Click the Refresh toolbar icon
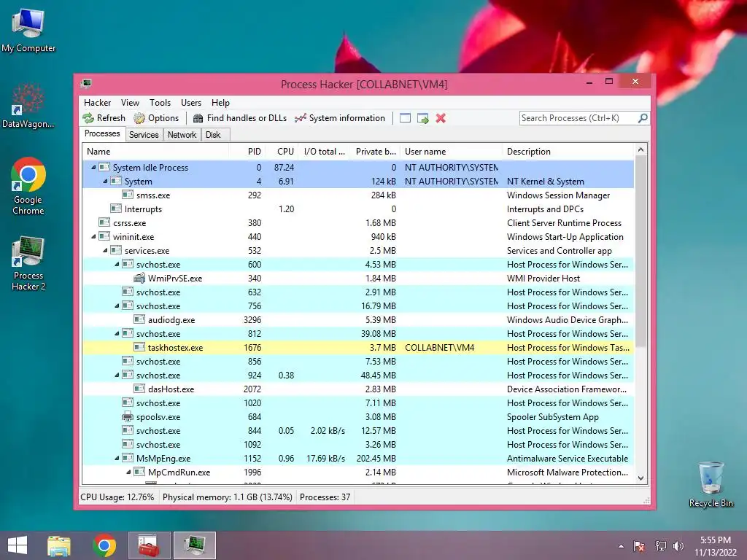The width and height of the screenshot is (747, 560). [88, 118]
